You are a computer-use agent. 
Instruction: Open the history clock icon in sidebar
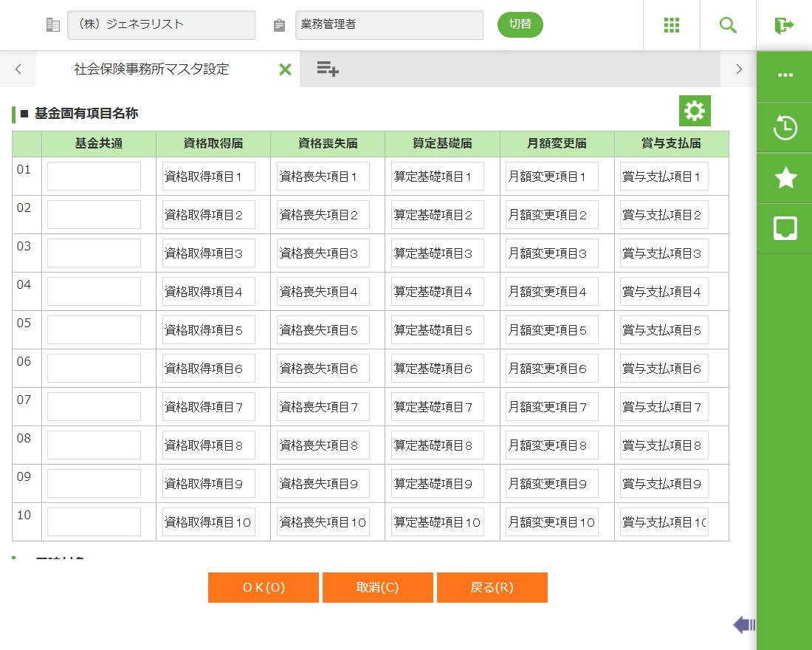pyautogui.click(x=784, y=128)
